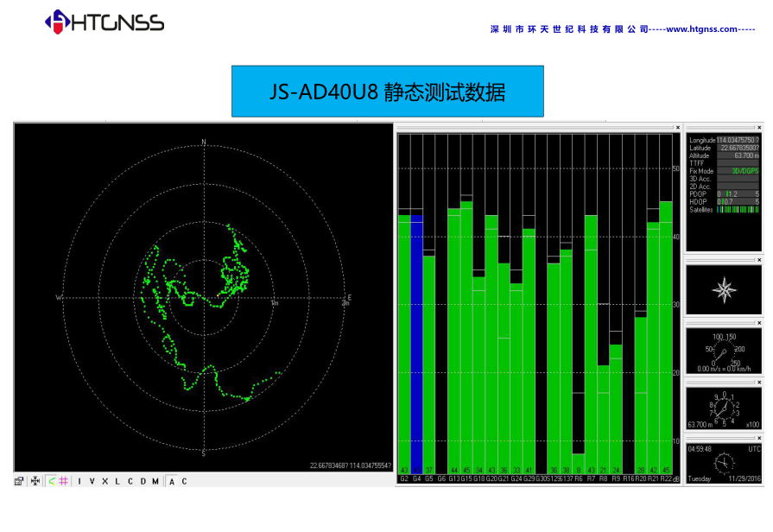Toggle the green polar grid icon
The image size is (773, 532).
[51, 481]
